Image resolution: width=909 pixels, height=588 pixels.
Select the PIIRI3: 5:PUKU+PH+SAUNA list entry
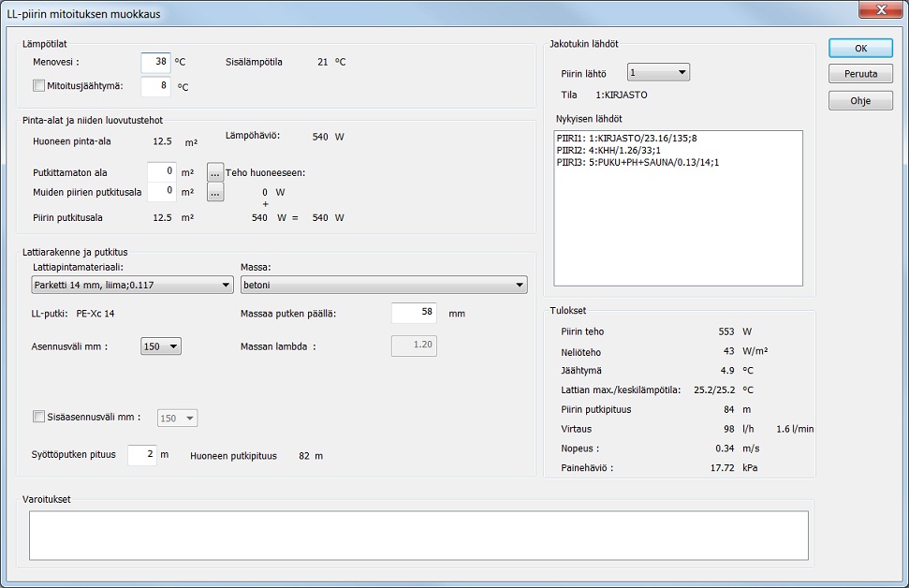click(x=638, y=162)
